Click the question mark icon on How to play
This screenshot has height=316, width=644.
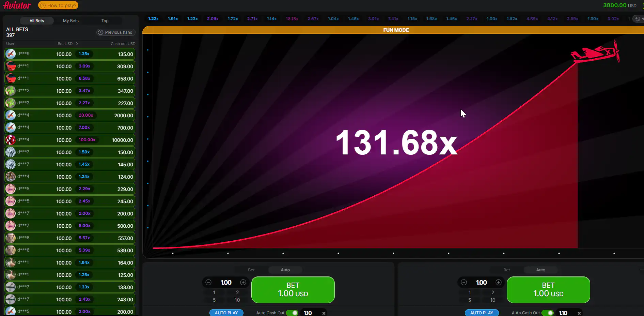(x=43, y=5)
